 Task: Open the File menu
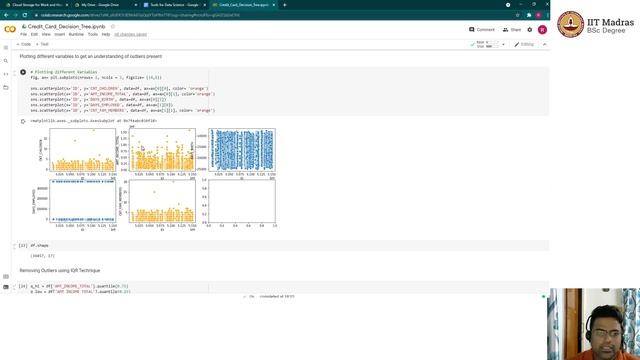click(x=23, y=35)
